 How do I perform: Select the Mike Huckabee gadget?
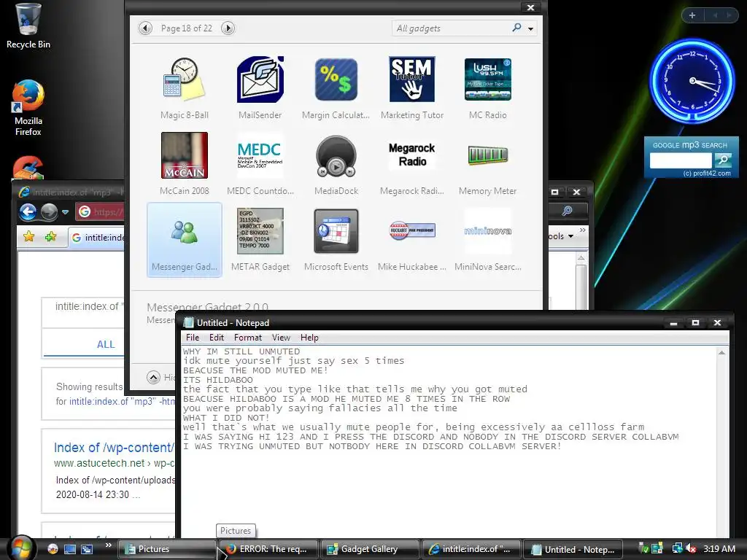point(411,230)
